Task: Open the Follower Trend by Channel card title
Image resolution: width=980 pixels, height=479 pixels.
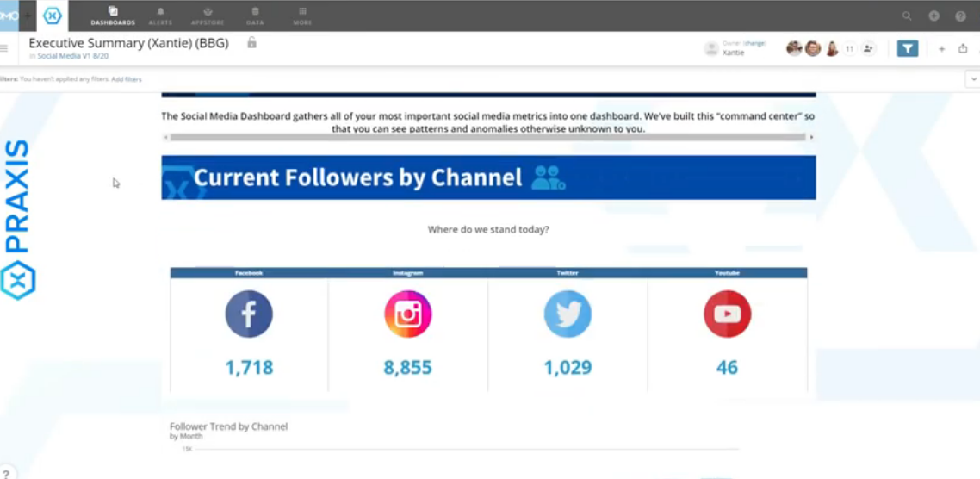Action: click(x=229, y=426)
